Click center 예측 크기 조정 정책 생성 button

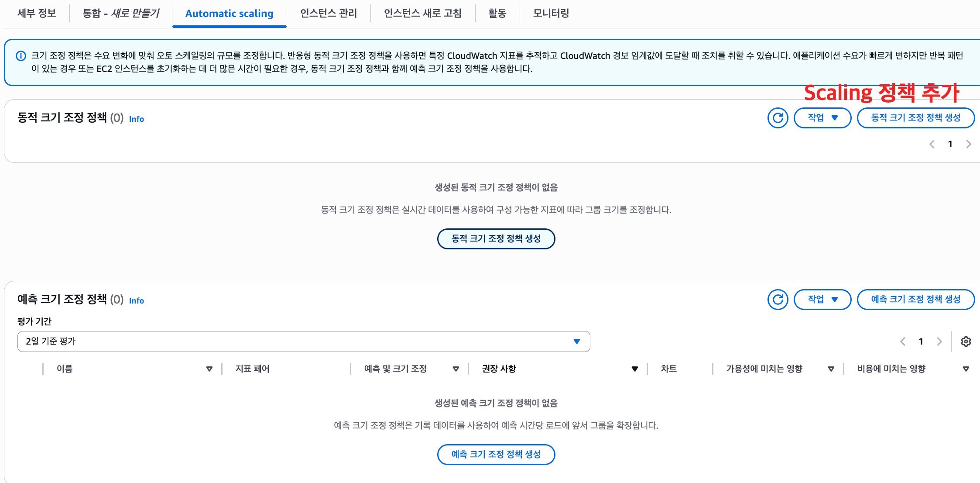496,455
